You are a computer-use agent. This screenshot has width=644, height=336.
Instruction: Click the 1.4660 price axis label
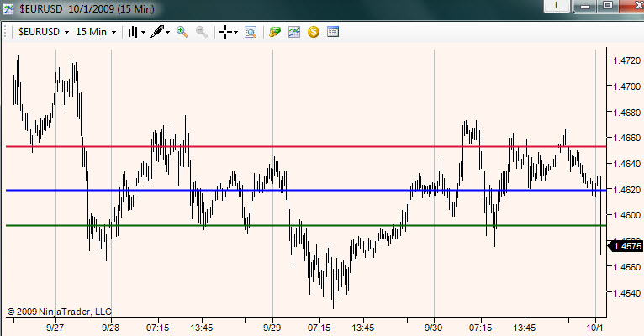click(x=626, y=139)
